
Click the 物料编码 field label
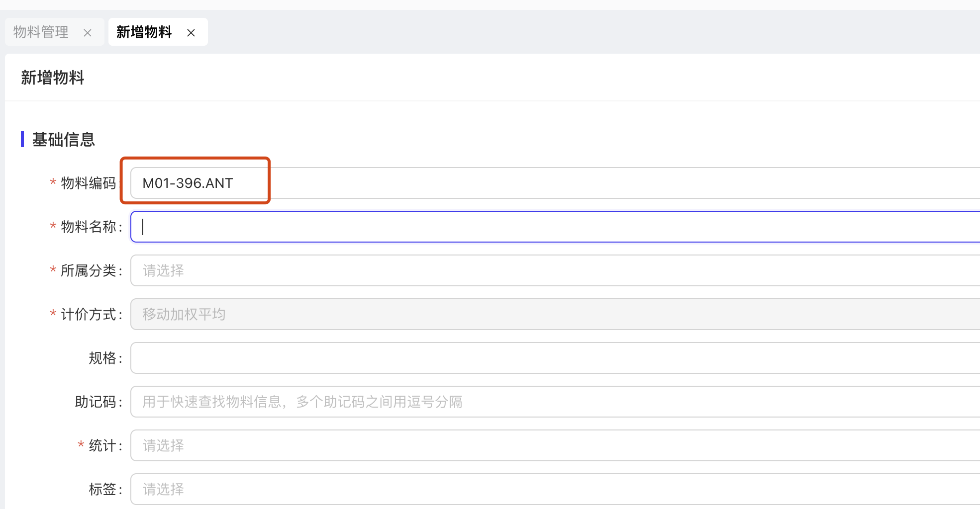click(88, 183)
